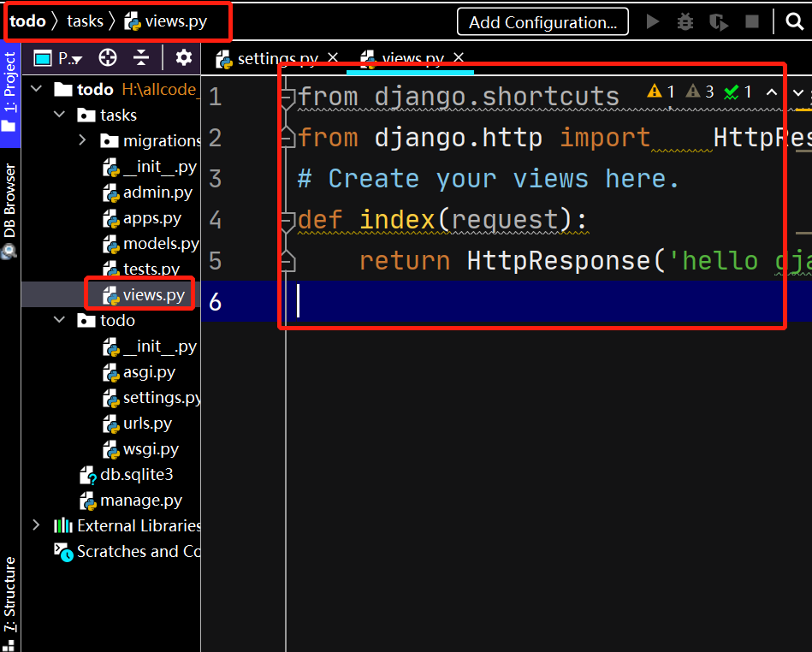Open the DB Browser tool window tab
The height and width of the screenshot is (652, 812).
click(9, 210)
